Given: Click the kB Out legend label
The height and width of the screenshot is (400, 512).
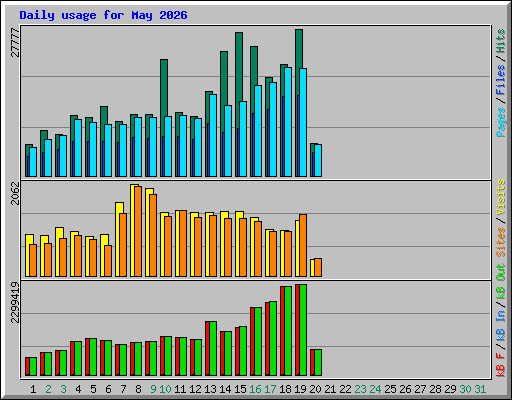Looking at the screenshot, I should pos(500,281).
